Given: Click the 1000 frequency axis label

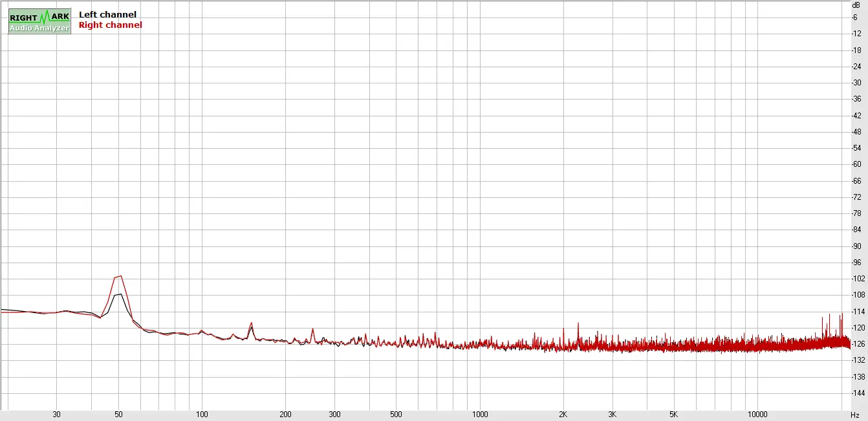Looking at the screenshot, I should coord(479,415).
